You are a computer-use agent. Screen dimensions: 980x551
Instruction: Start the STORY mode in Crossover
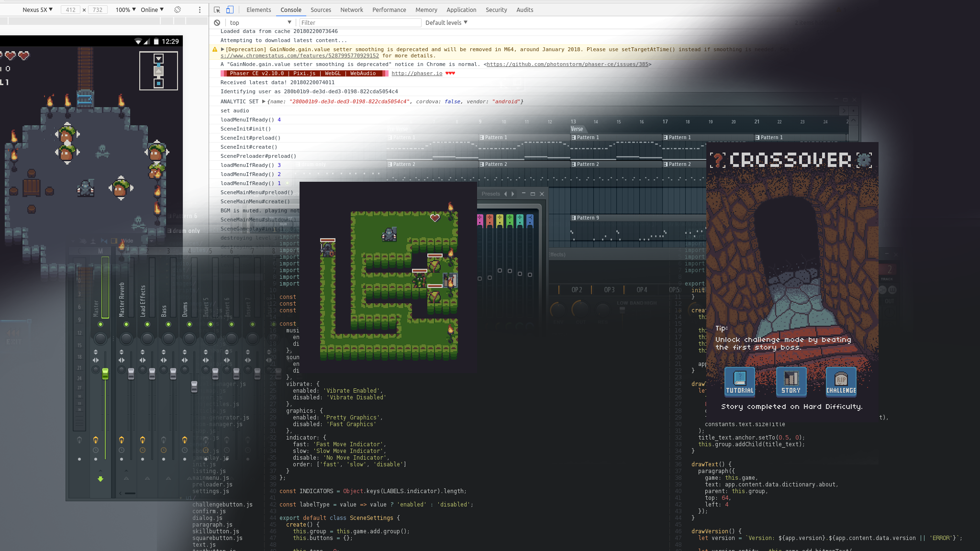pos(791,381)
